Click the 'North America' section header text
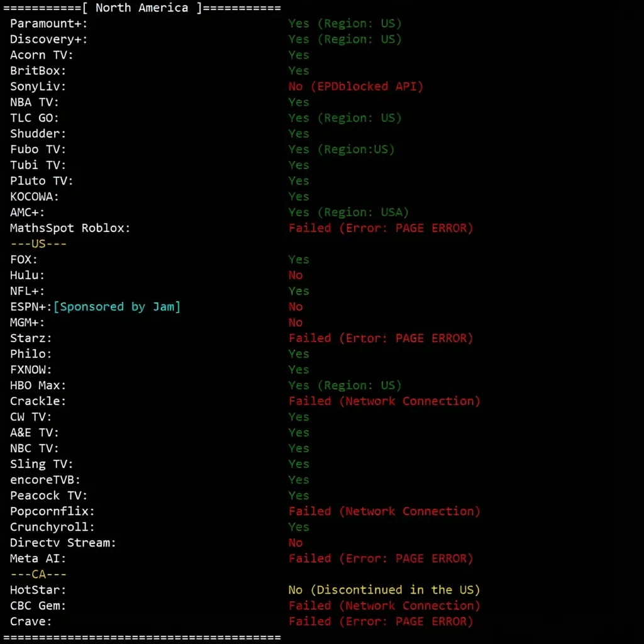The height and width of the screenshot is (644, 644). [142, 8]
